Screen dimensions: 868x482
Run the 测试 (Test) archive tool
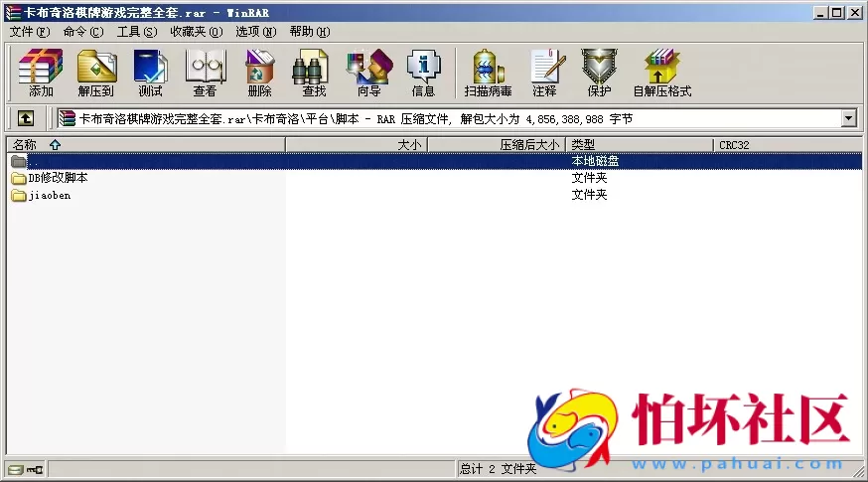coord(150,73)
